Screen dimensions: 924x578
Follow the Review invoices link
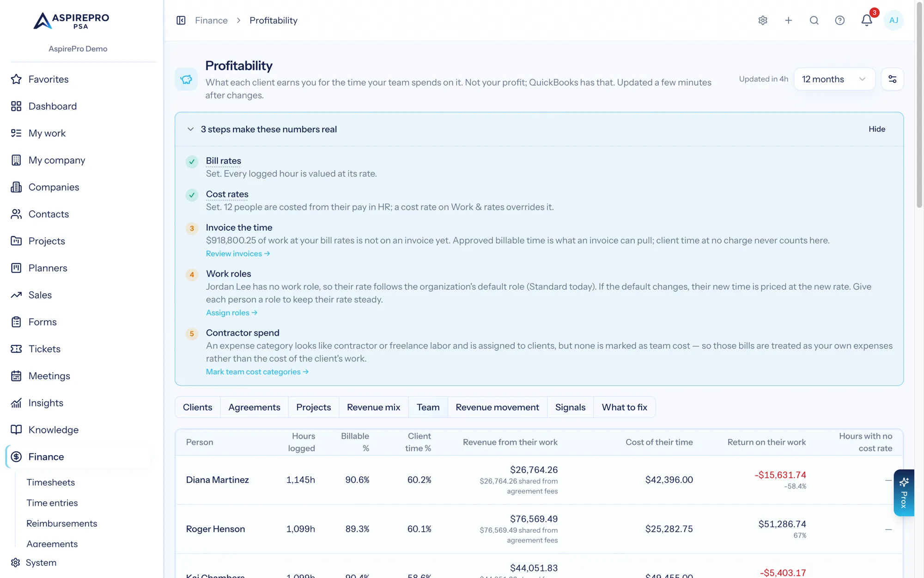pyautogui.click(x=238, y=254)
